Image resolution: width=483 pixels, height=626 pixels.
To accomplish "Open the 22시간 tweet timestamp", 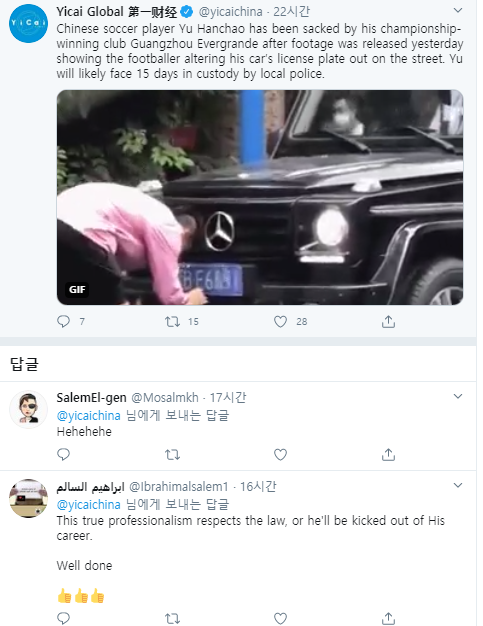I will pyautogui.click(x=291, y=12).
